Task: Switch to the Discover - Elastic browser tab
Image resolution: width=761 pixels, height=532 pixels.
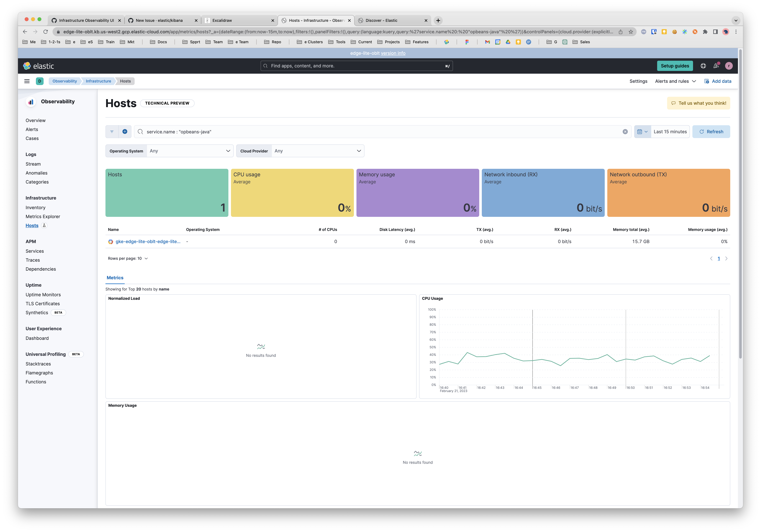Action: pos(381,20)
